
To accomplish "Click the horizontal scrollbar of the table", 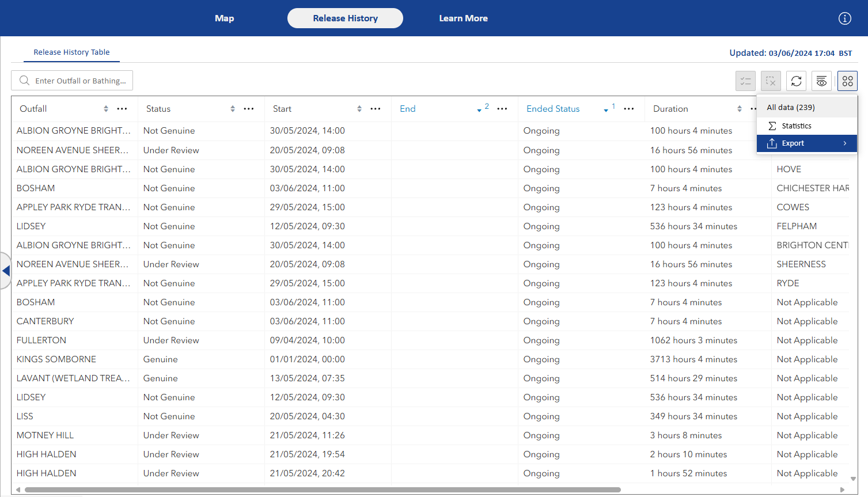I will click(x=323, y=490).
